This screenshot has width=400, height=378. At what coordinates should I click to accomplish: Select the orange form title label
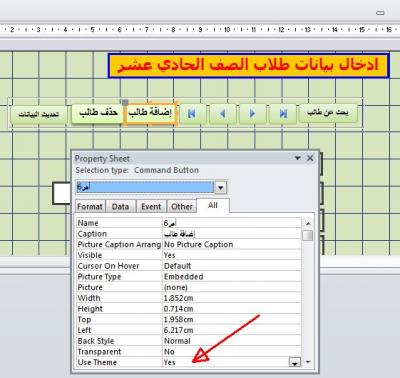[x=249, y=65]
